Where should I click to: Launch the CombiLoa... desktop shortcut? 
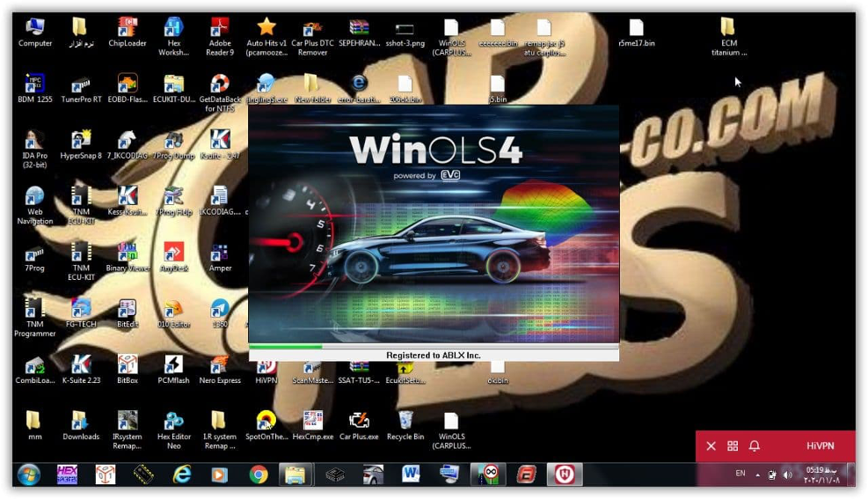35,370
